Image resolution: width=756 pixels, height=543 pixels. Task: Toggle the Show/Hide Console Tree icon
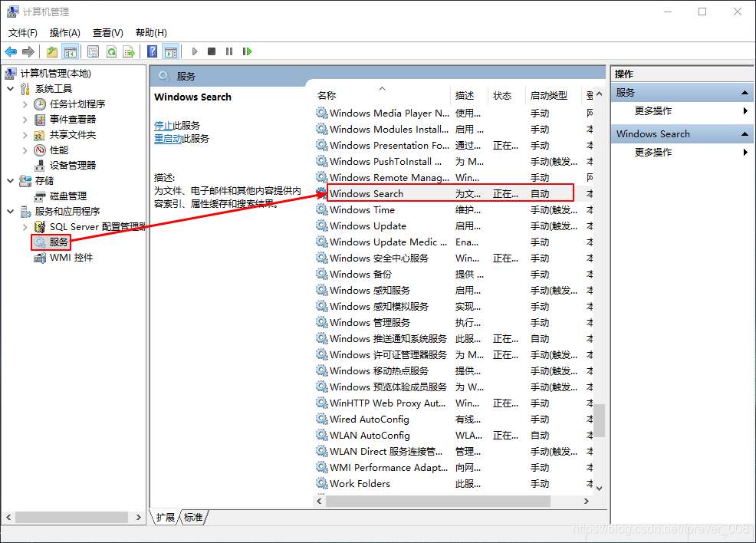71,51
